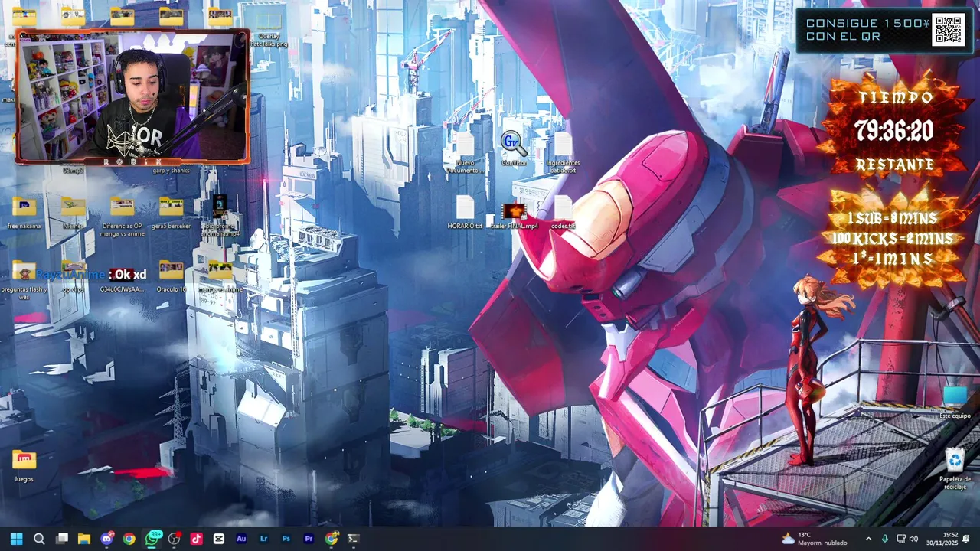
Task: Open the clock showing 19:52
Action: coord(942,539)
